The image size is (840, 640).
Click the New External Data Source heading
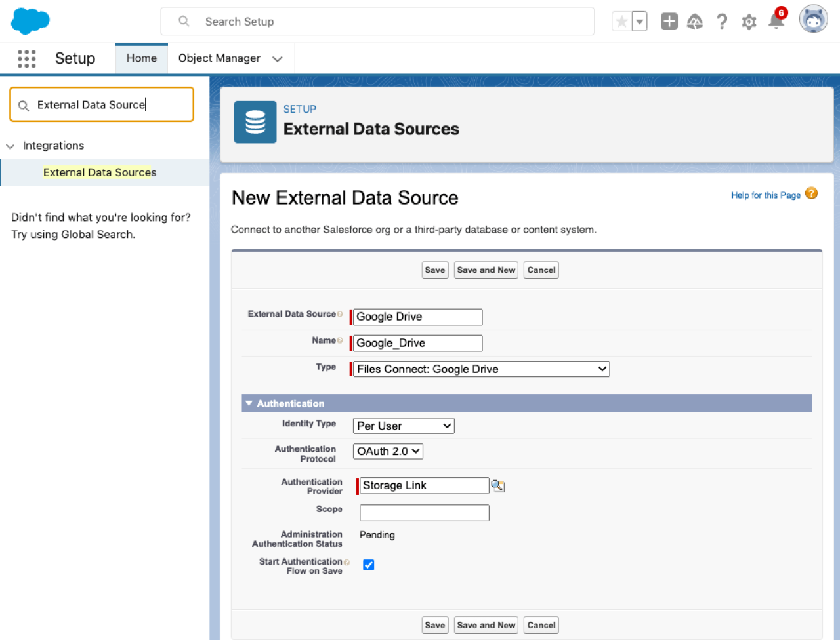pyautogui.click(x=345, y=198)
